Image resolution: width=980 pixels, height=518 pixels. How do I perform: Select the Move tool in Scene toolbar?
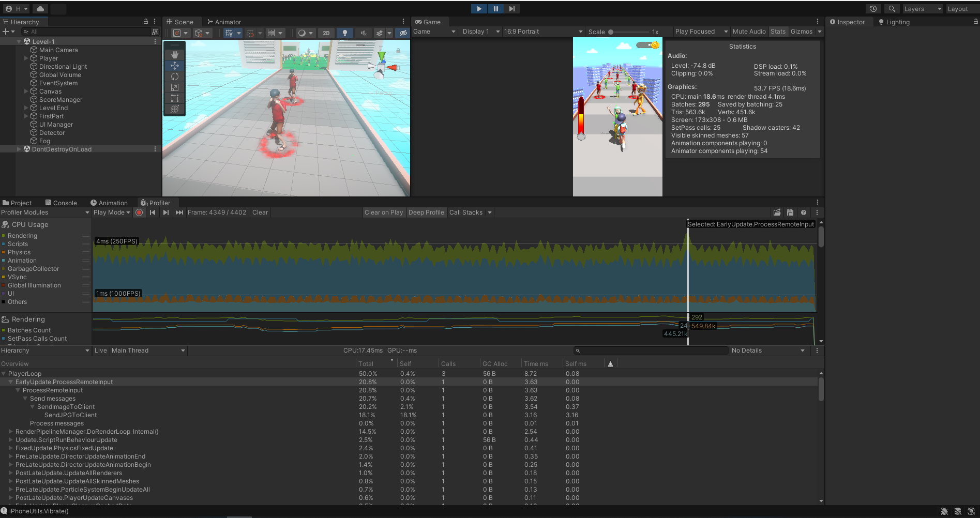click(175, 66)
